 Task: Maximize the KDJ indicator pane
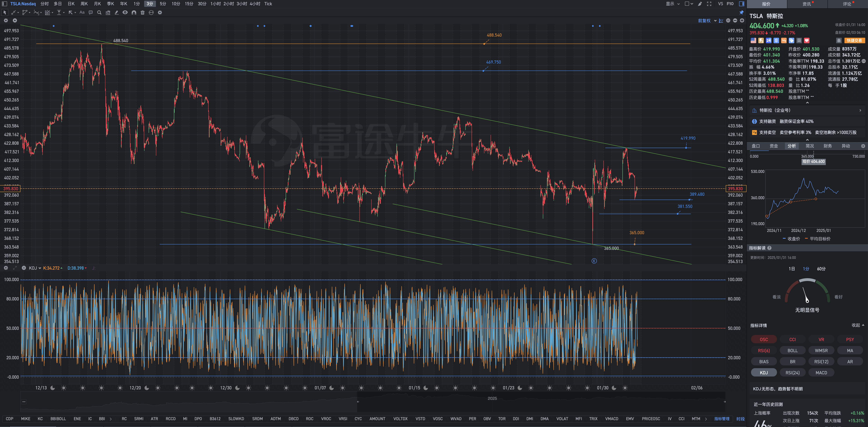click(15, 268)
